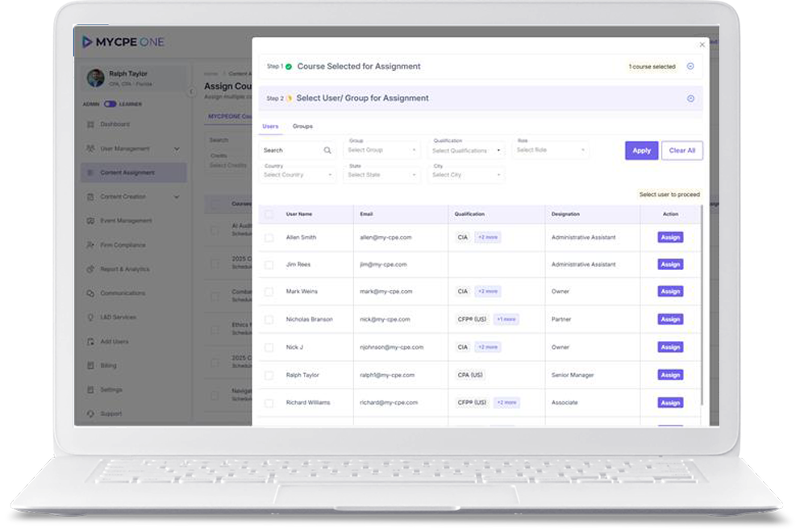Image resolution: width=800 pixels, height=532 pixels.
Task: Assign the course to Nick J
Action: click(670, 347)
